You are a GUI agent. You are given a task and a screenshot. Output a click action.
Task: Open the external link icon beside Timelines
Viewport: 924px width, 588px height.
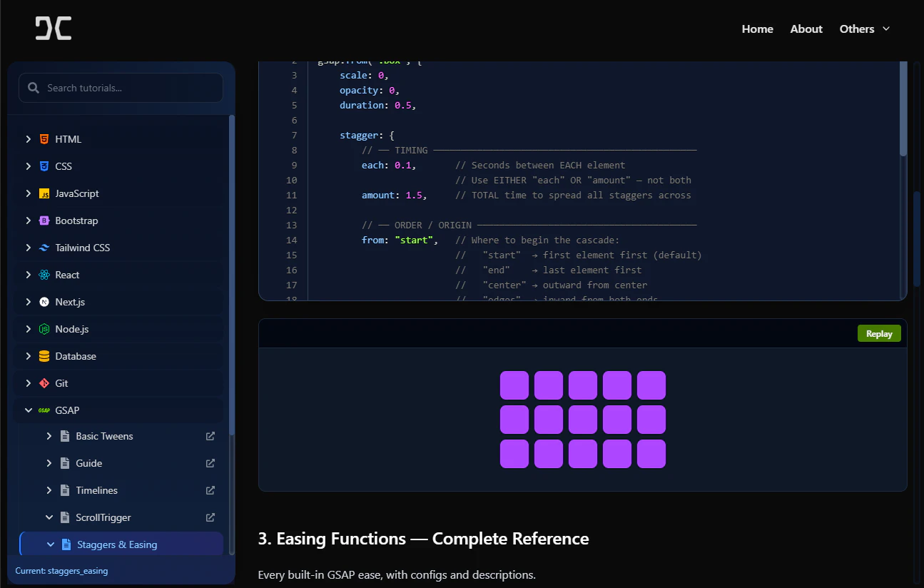(209, 490)
